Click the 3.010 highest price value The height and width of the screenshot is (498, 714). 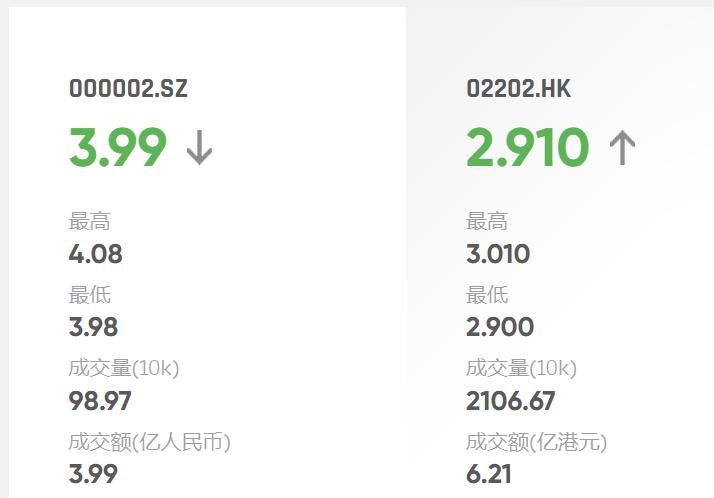498,254
